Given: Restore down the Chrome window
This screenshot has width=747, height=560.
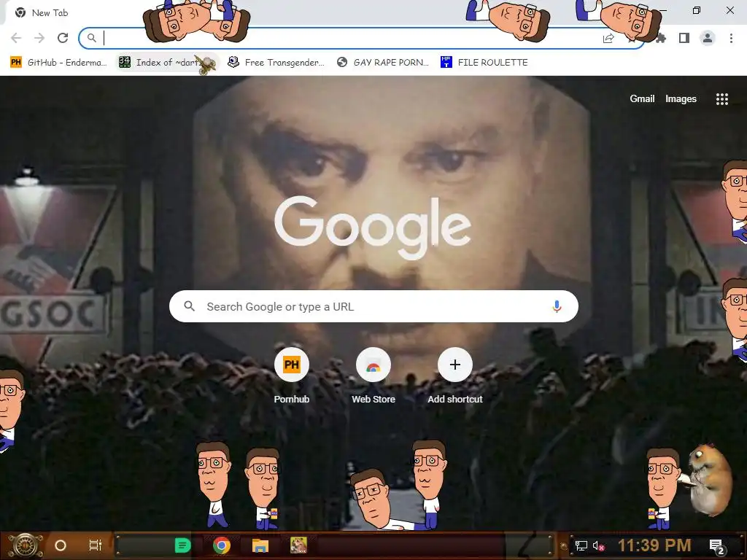Looking at the screenshot, I should click(x=697, y=10).
